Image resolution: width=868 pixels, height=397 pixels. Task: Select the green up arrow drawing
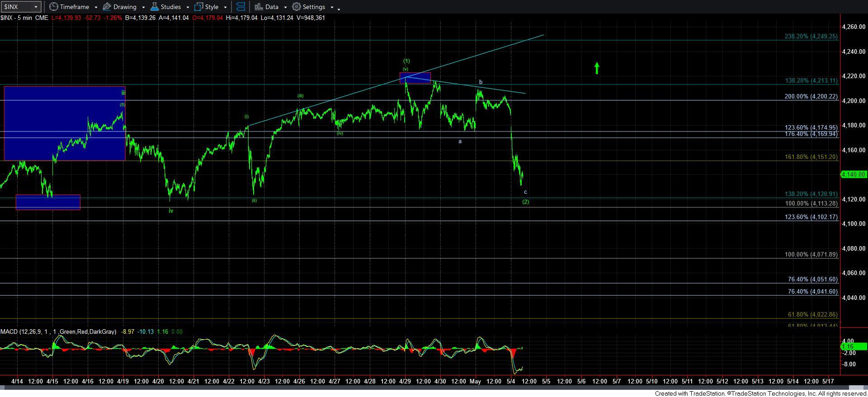pyautogui.click(x=597, y=68)
